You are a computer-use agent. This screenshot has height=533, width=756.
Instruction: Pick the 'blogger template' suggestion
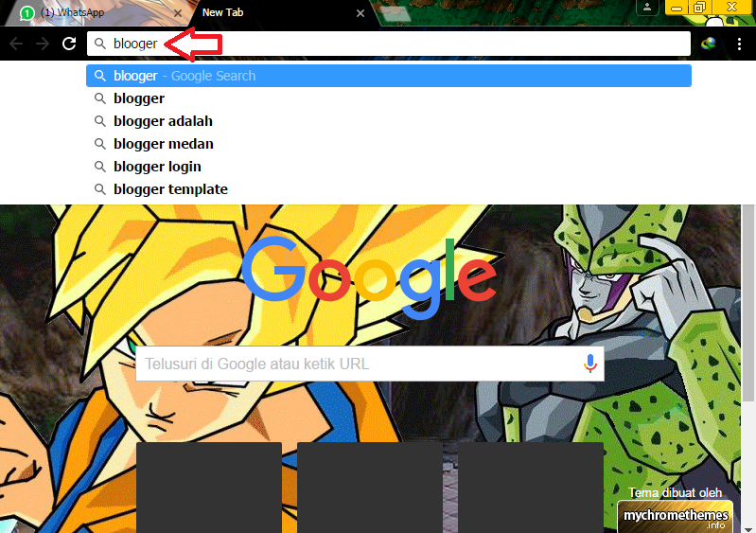pyautogui.click(x=389, y=189)
